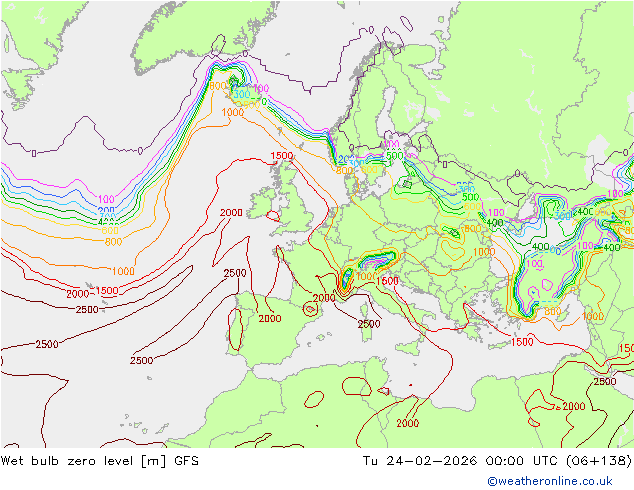
Task: Click the 2500 label west of Portugal
Action: pos(142,360)
